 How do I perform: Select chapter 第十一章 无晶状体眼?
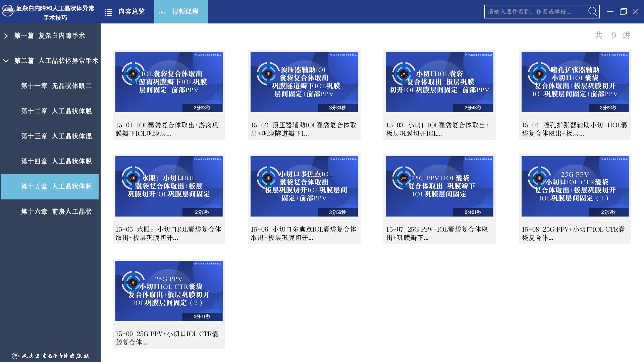[x=56, y=86]
